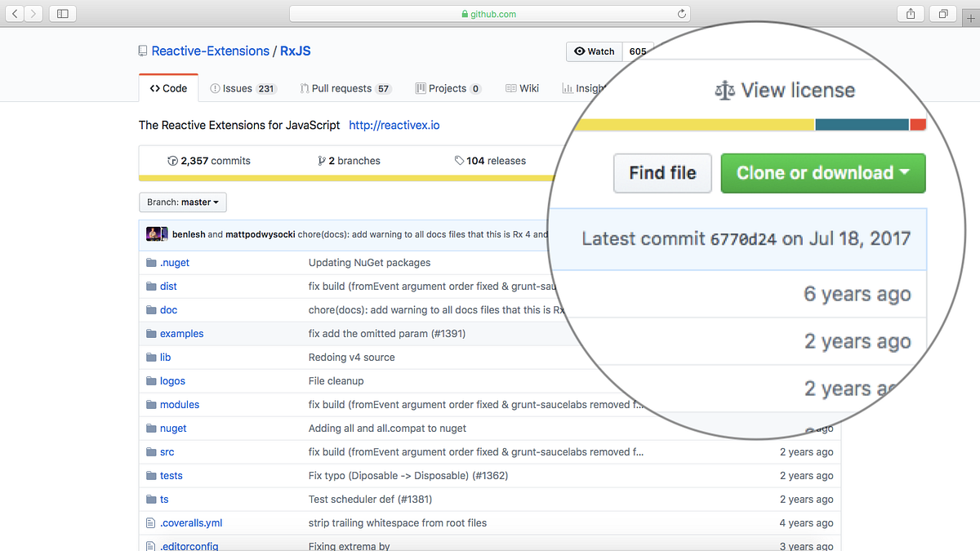Open the Clone or download dropdown
The width and height of the screenshot is (980, 551).
click(823, 173)
